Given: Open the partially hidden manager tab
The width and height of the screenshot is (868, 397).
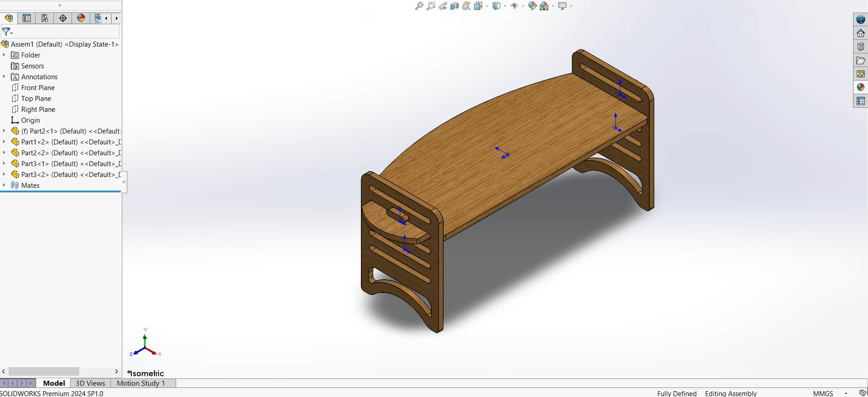Looking at the screenshot, I should click(97, 18).
